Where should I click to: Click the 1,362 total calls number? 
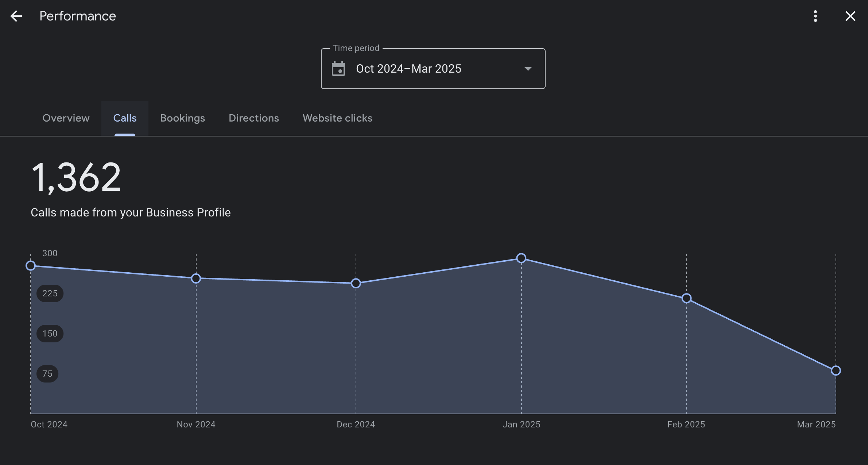tap(76, 178)
